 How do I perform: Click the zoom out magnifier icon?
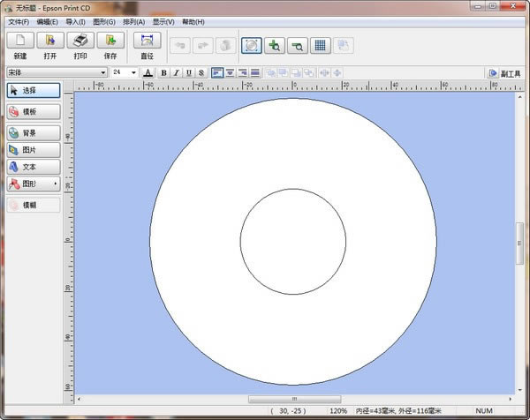tap(298, 45)
